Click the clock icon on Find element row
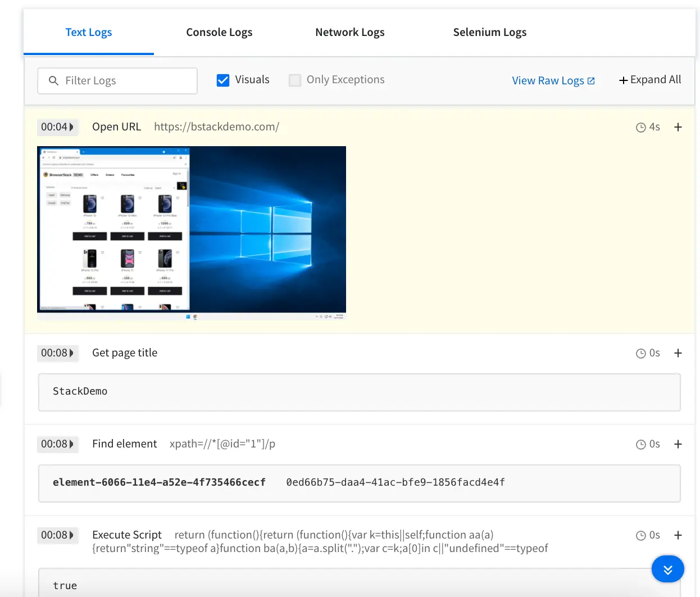 pos(640,445)
